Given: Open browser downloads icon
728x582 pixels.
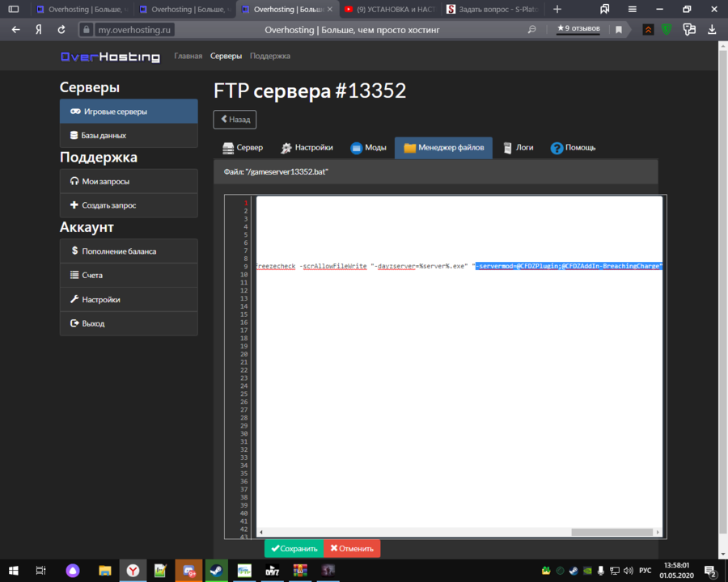Looking at the screenshot, I should (712, 30).
